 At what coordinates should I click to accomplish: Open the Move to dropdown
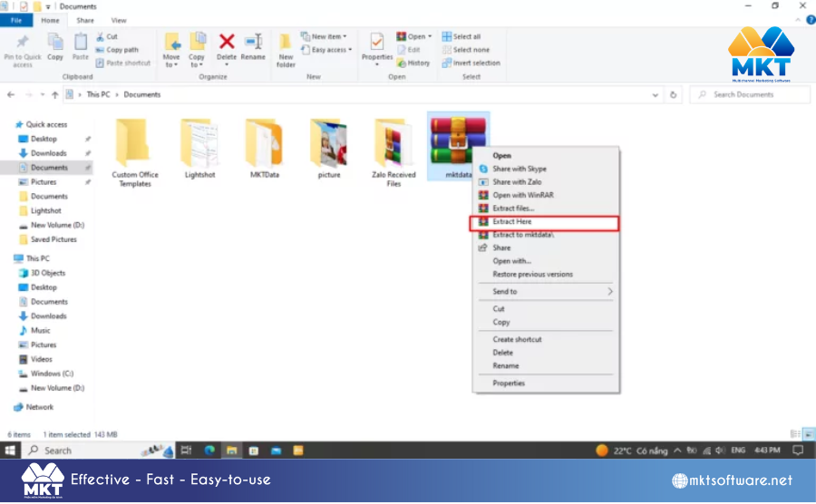(171, 51)
